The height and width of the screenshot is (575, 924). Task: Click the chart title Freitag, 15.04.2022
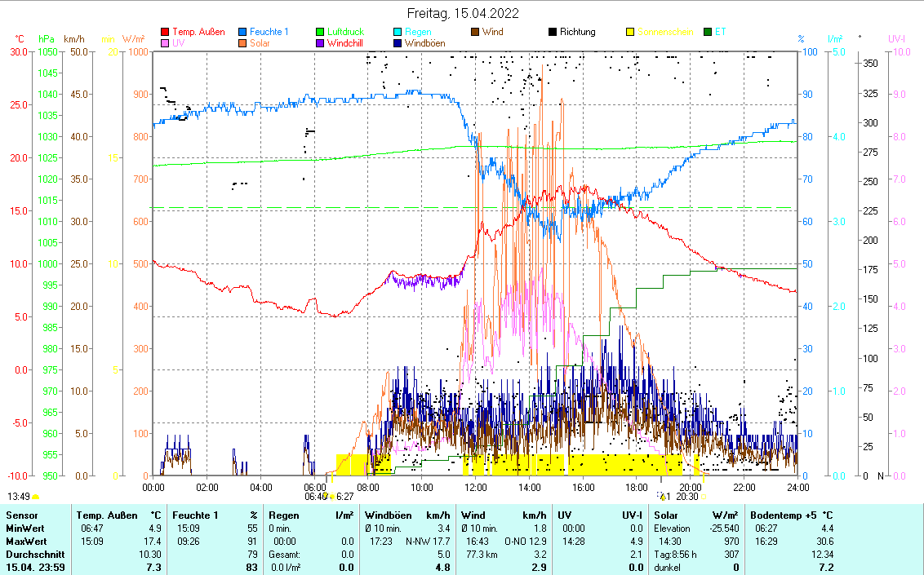point(462,13)
